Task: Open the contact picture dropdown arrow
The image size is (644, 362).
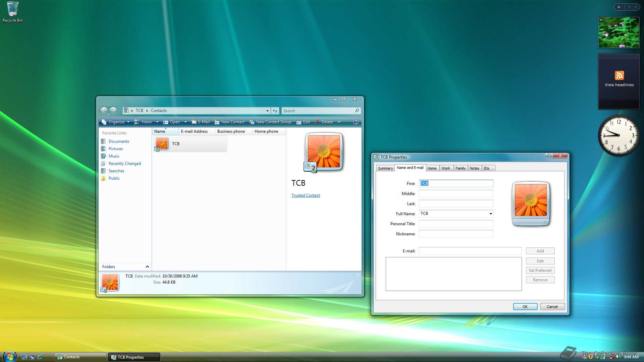Action: (545, 222)
